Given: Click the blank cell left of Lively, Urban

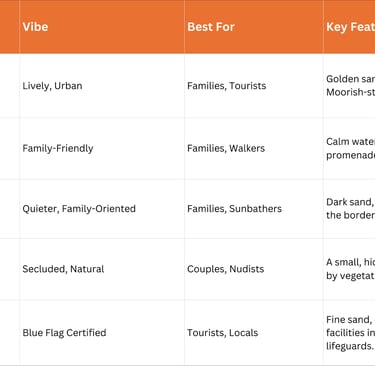Looking at the screenshot, I should click(x=10, y=86).
